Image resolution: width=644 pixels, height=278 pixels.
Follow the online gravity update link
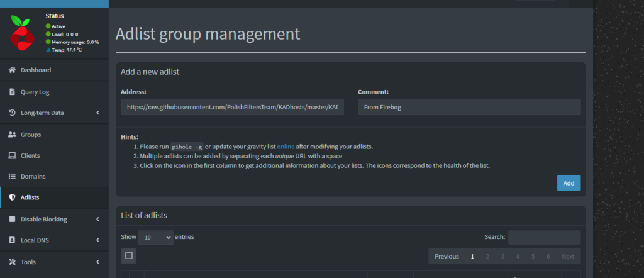pos(286,147)
